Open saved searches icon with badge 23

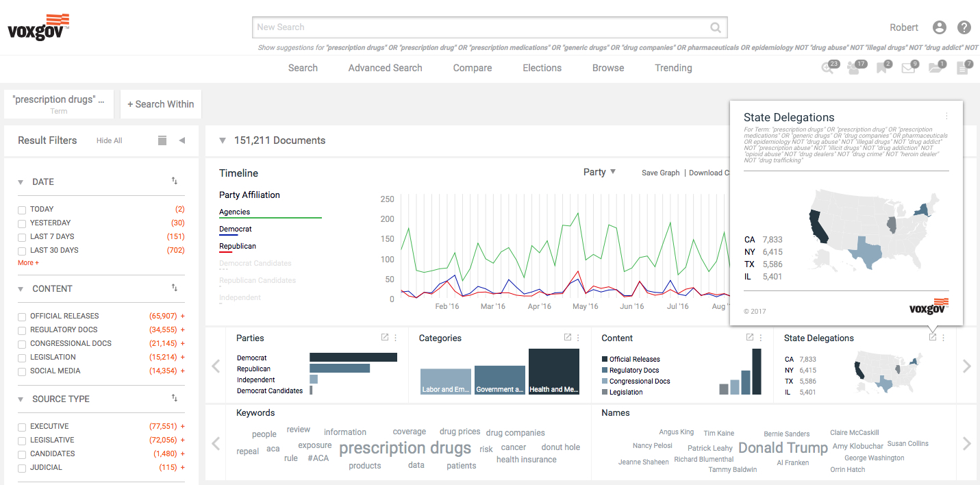(x=829, y=68)
